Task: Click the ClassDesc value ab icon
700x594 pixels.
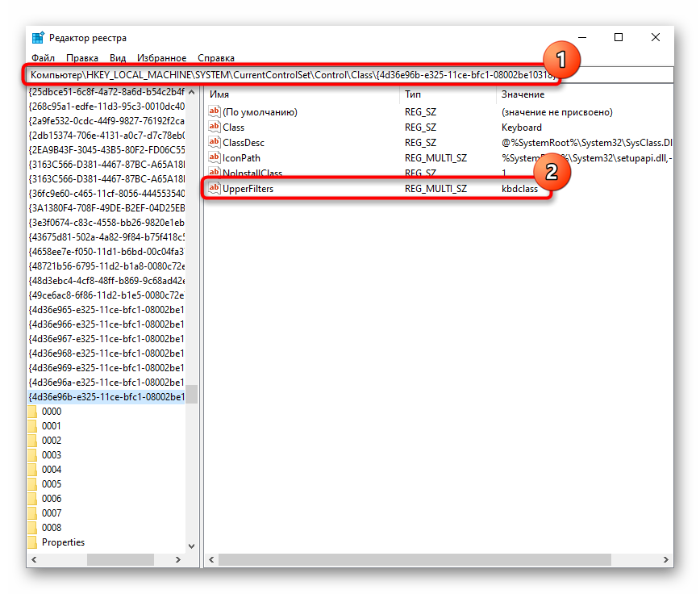Action: [215, 143]
